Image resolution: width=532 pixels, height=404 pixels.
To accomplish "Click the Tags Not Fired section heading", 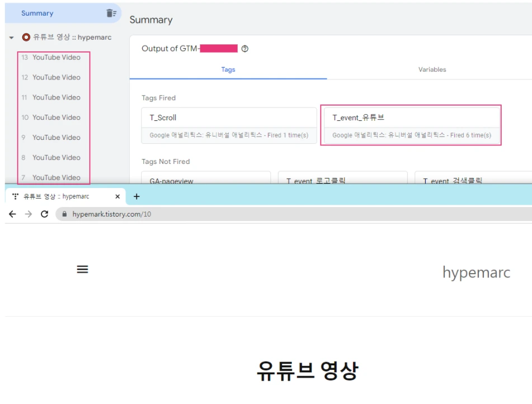I will [x=166, y=162].
